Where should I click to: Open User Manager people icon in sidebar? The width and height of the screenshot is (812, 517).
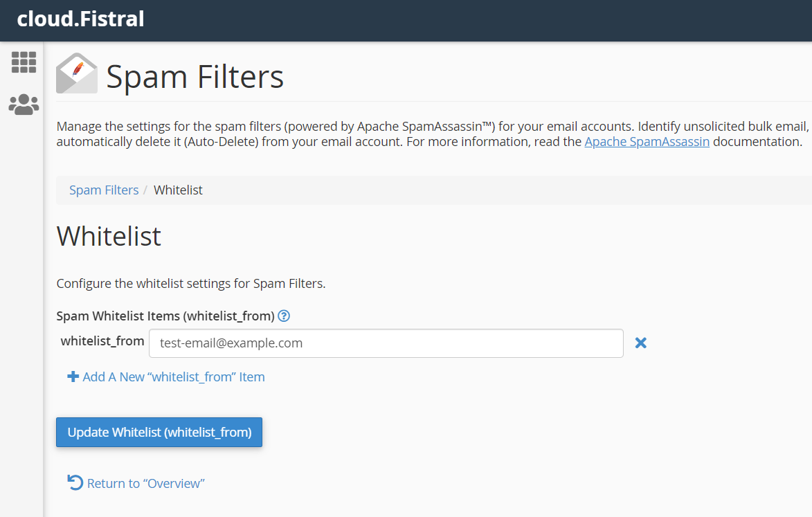(x=24, y=105)
